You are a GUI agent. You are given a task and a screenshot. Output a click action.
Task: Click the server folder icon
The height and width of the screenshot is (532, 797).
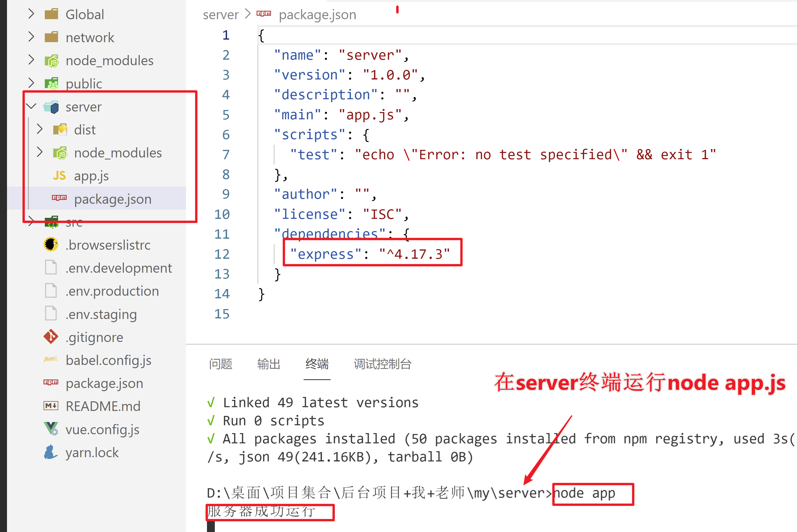tap(51, 107)
